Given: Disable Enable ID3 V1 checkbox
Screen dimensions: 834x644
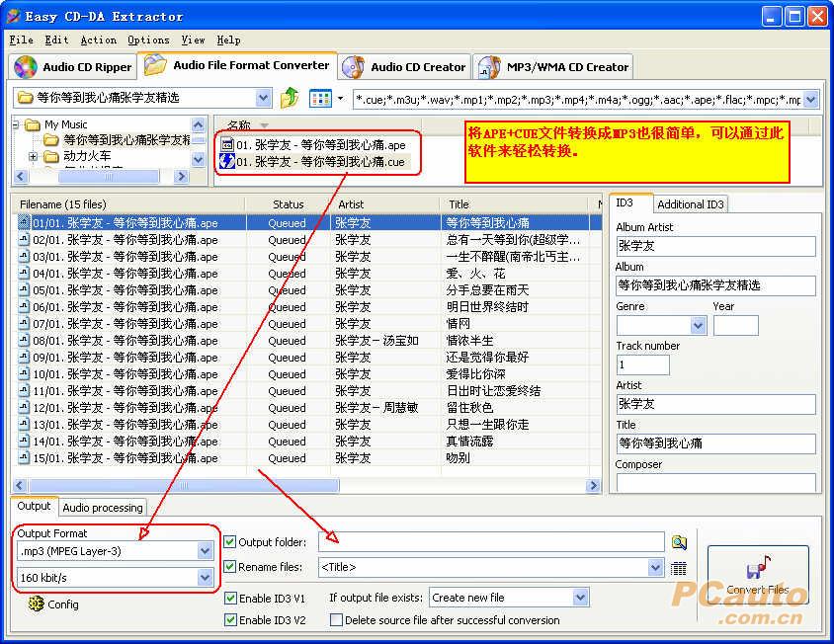Looking at the screenshot, I should point(230,599).
